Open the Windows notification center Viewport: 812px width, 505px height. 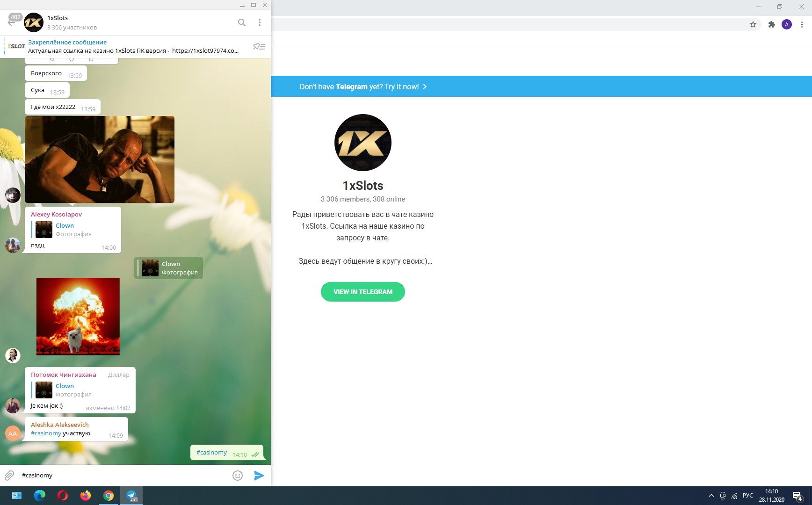coord(797,496)
